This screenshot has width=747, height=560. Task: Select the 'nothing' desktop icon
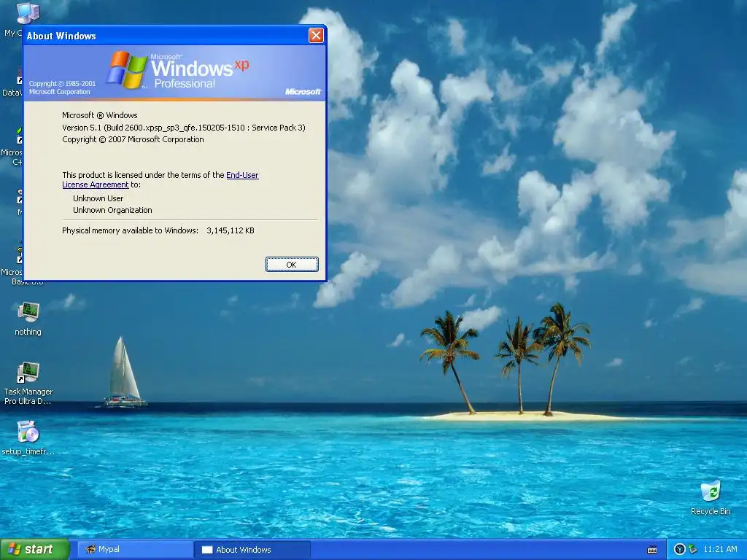(28, 319)
